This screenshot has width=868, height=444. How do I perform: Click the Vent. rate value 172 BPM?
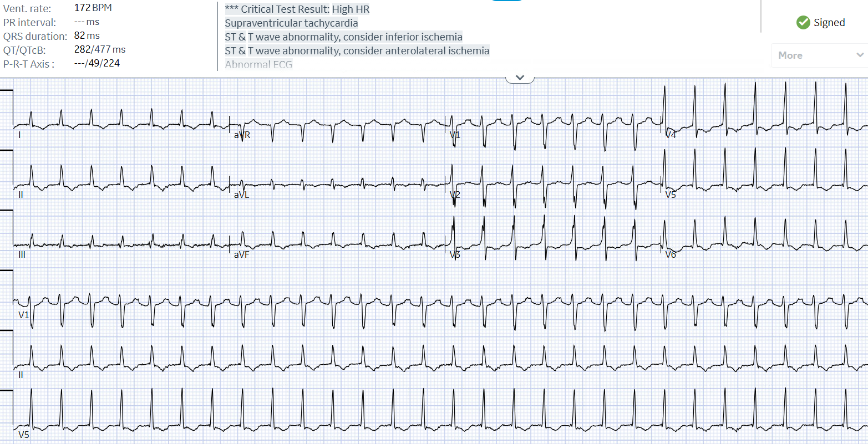point(93,8)
